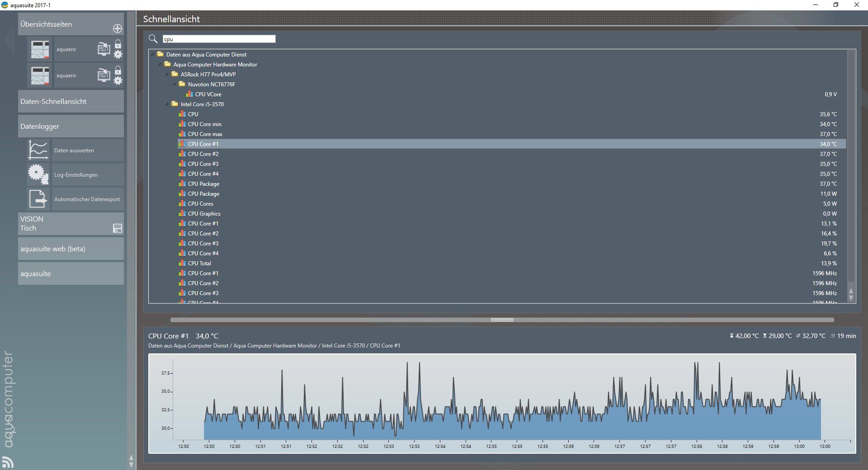Click the sensor icon beside CPU VCore
This screenshot has height=470, width=868.
click(189, 94)
